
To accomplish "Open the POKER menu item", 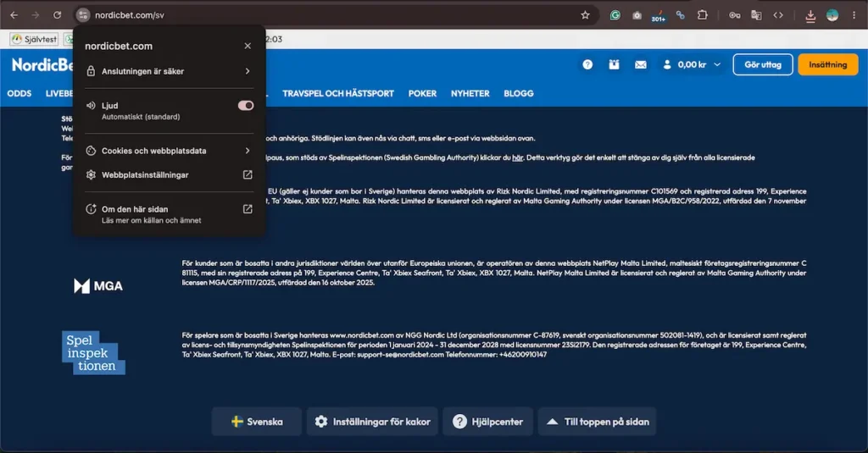I will point(422,93).
